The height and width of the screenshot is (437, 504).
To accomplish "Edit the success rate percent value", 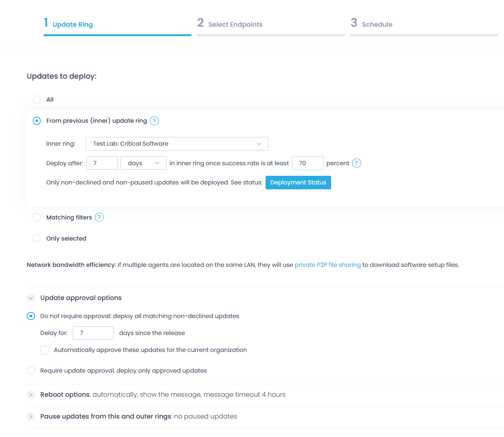I will pyautogui.click(x=308, y=163).
